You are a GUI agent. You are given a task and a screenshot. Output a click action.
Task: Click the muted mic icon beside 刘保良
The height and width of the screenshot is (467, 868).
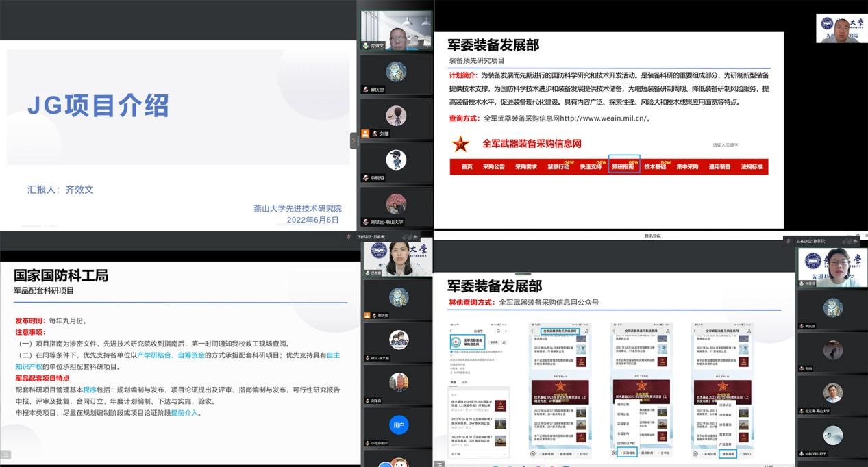click(368, 401)
